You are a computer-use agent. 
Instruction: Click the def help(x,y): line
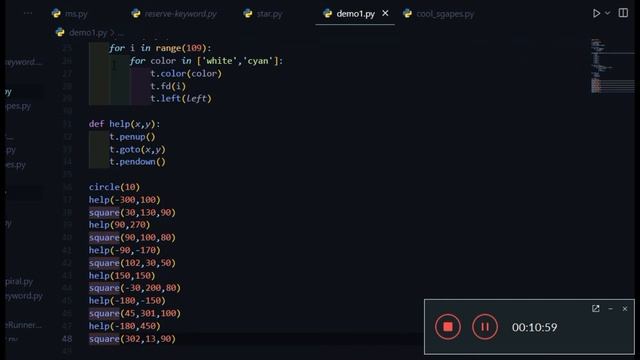point(124,124)
